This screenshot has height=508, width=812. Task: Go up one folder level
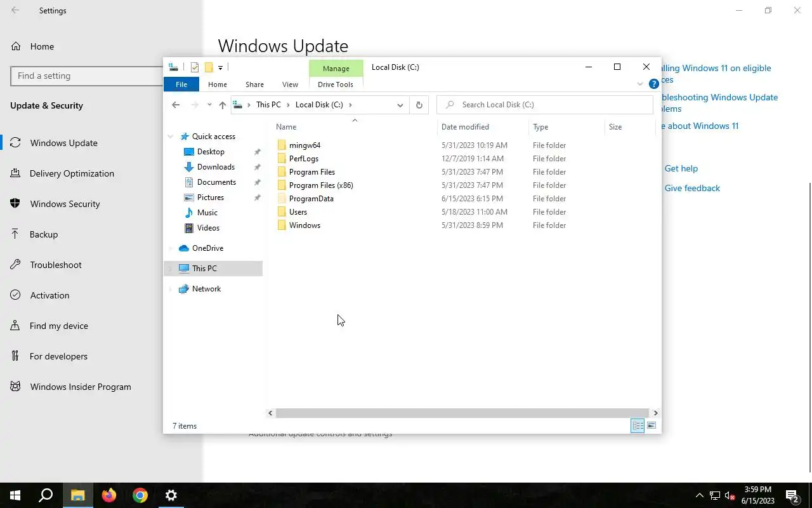222,105
